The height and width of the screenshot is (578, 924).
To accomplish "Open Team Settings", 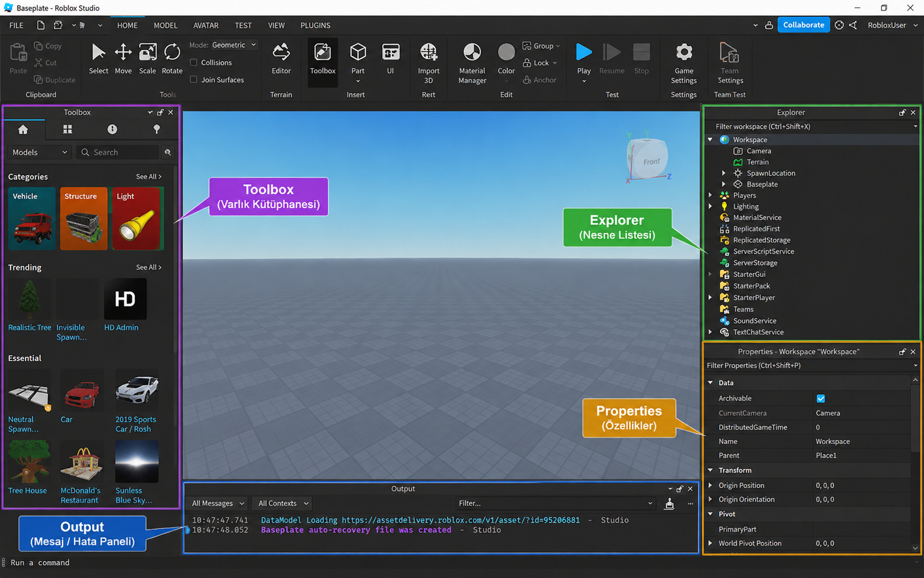I will 730,64.
